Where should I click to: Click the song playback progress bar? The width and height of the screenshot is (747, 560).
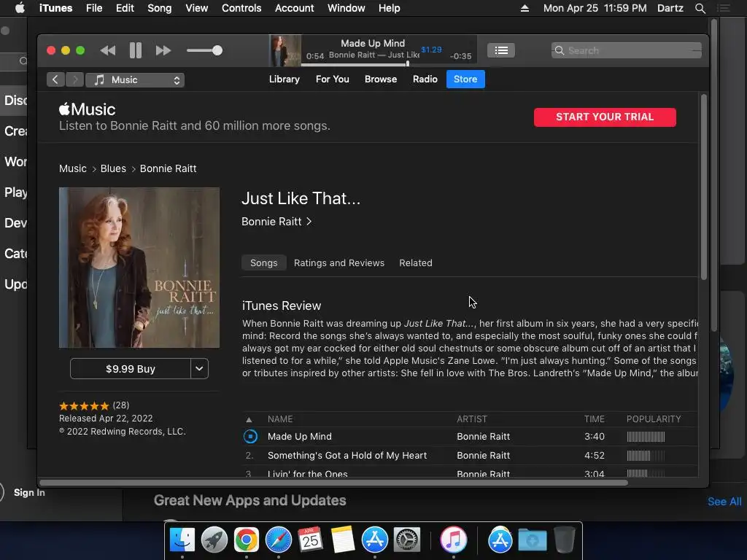pos(389,64)
